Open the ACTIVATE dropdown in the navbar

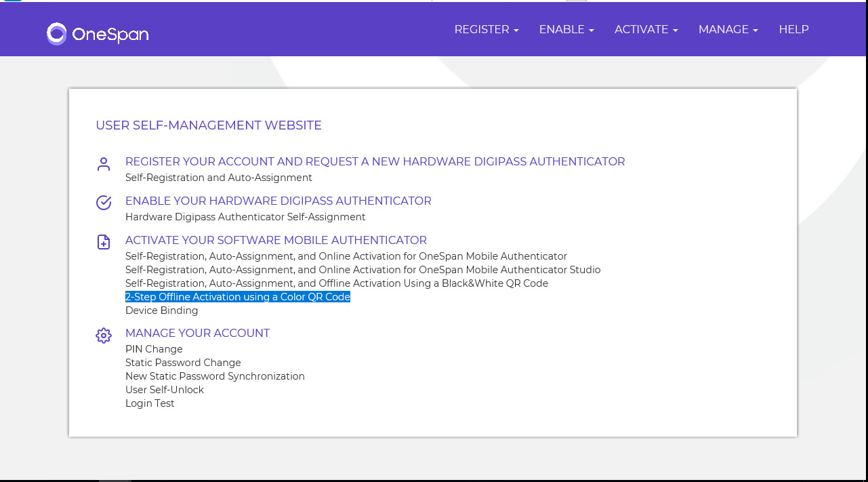pyautogui.click(x=646, y=29)
